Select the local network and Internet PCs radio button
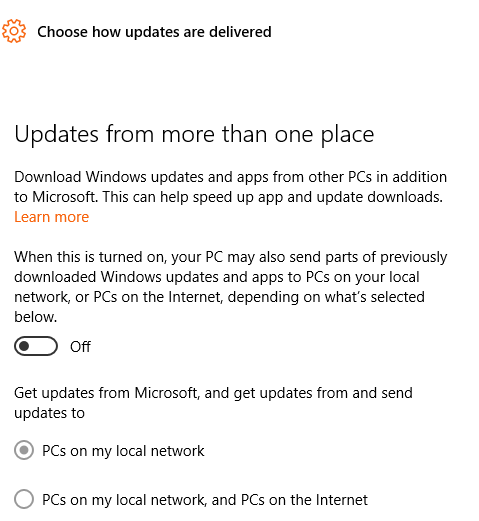This screenshot has height=521, width=479. [x=24, y=499]
